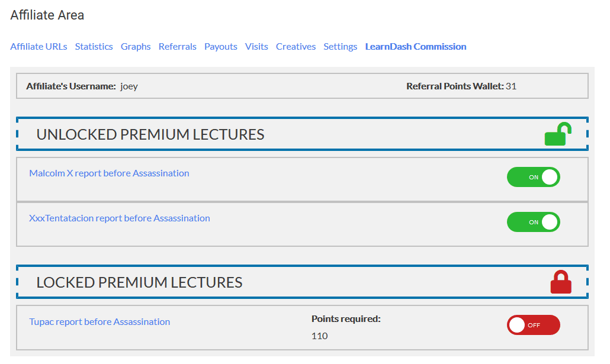Open Malcolm X report before Assassination link

tap(110, 173)
